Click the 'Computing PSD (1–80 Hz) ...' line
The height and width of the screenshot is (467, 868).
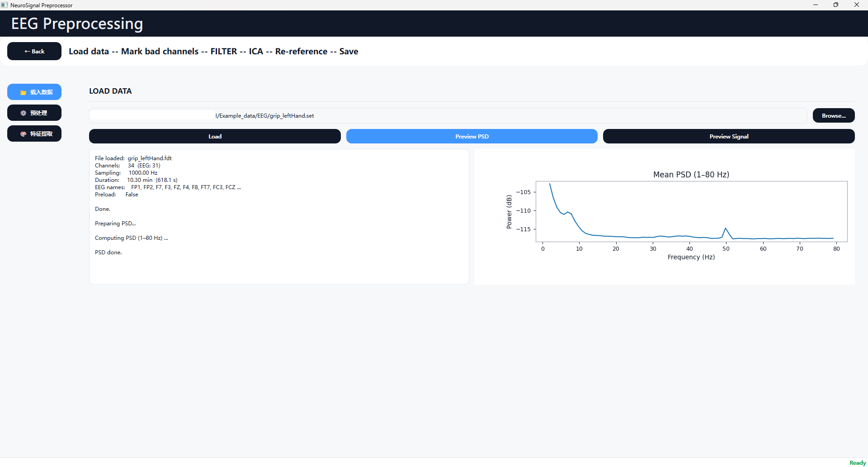tap(132, 238)
